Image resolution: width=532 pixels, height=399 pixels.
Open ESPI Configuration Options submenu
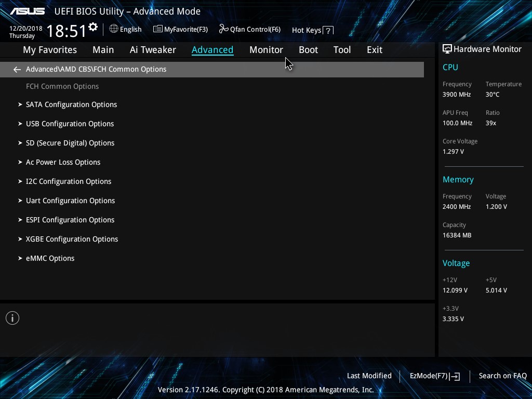[70, 220]
